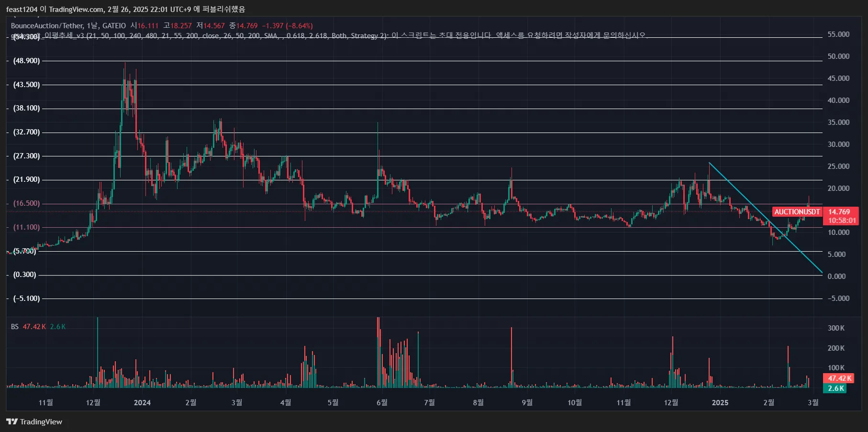The height and width of the screenshot is (432, 868).
Task: Click the green 2.6K value beside BS
Action: coord(58,327)
